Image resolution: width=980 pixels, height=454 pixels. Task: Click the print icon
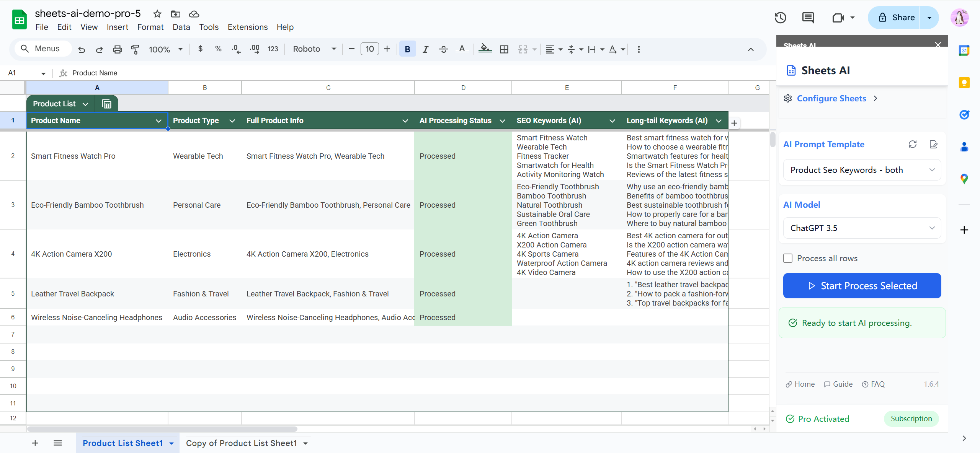coord(117,49)
